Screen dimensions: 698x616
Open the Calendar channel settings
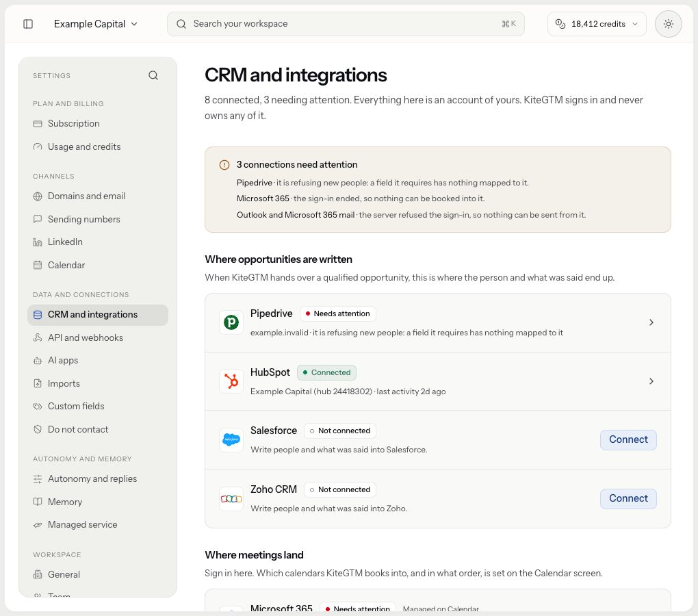pos(97,266)
